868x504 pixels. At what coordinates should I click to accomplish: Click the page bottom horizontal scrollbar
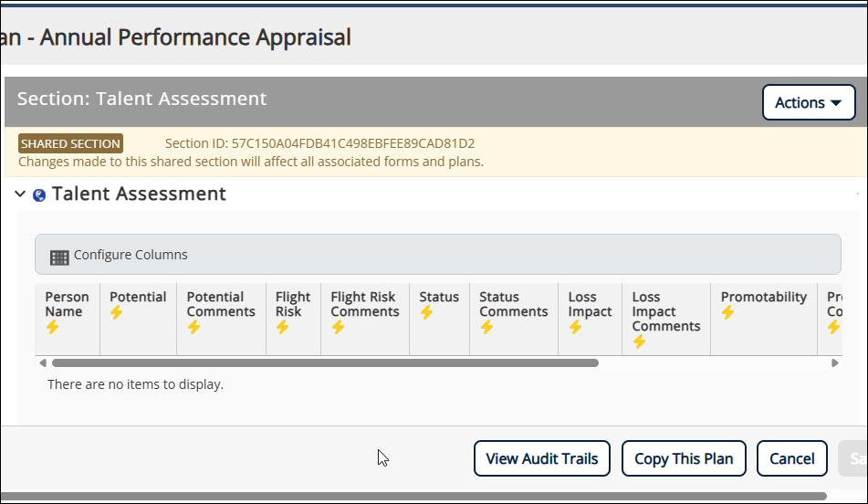[414, 497]
